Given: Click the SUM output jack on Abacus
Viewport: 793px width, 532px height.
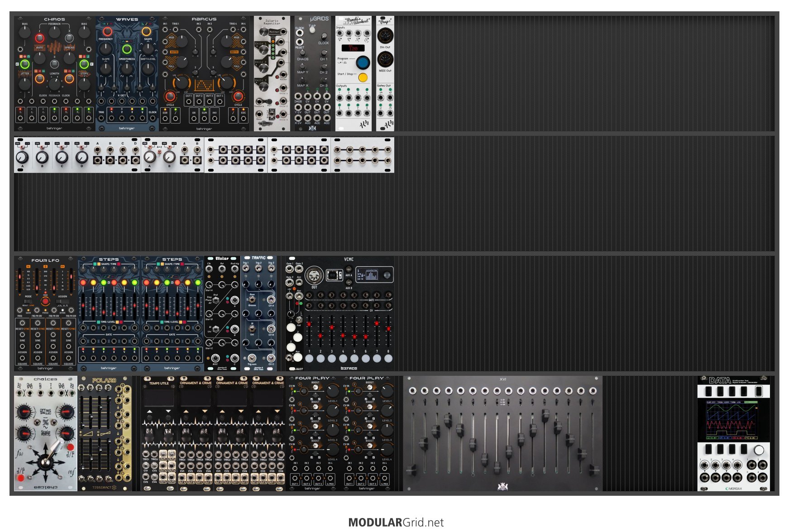Looking at the screenshot, I should tap(204, 119).
